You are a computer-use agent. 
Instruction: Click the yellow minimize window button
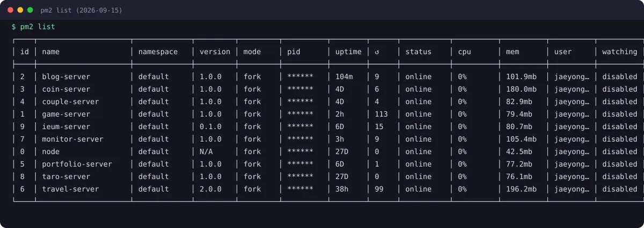point(20,10)
